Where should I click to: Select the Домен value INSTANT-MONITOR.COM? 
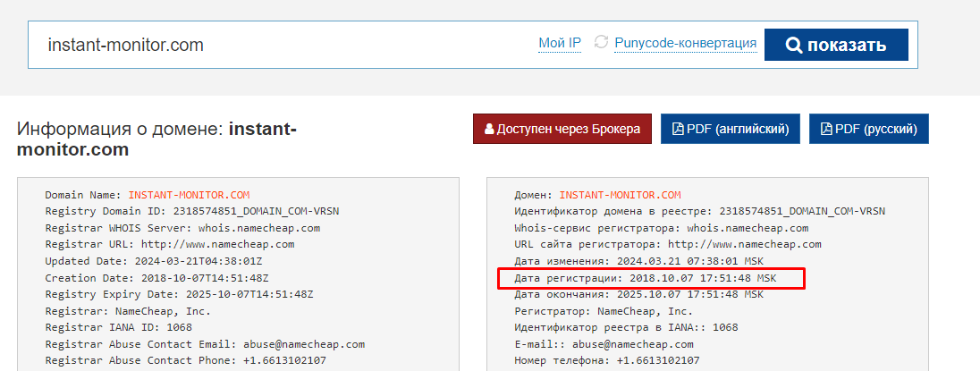[620, 195]
